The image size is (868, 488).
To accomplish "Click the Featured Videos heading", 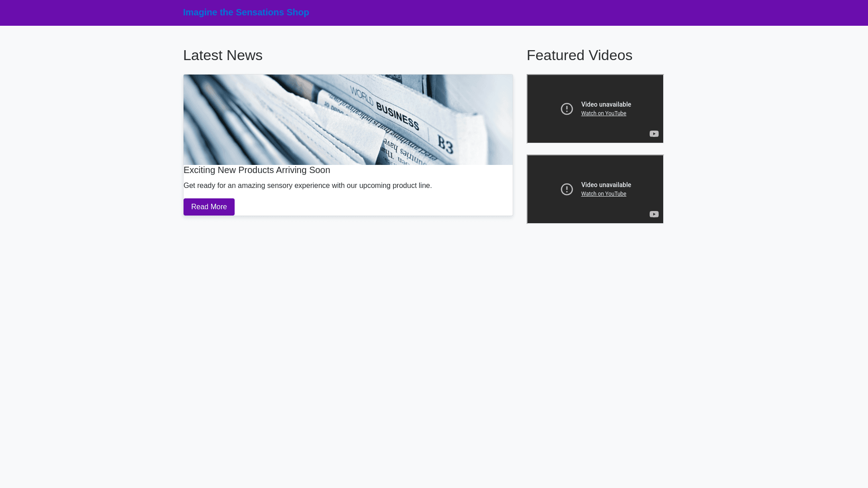I will (579, 55).
